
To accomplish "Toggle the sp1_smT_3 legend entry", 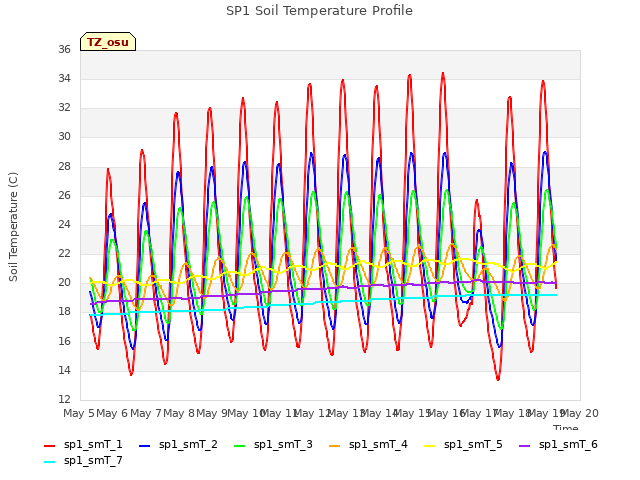I will coord(273,444).
